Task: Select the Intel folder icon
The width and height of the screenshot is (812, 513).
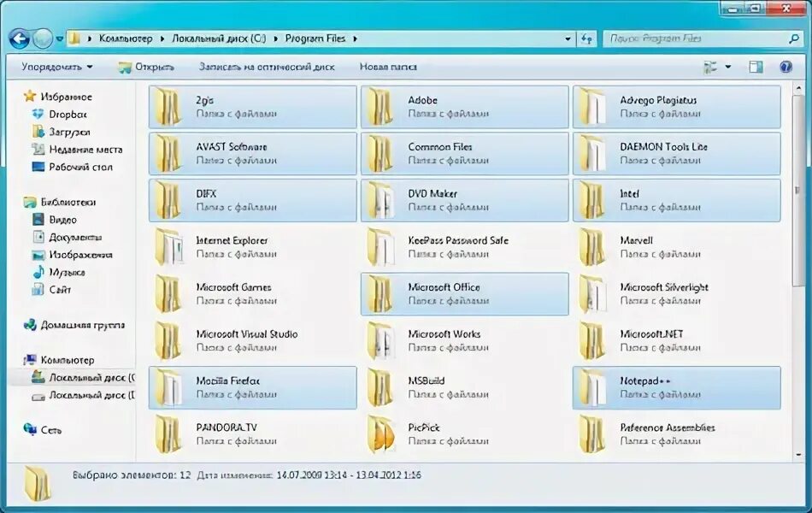Action: [593, 201]
